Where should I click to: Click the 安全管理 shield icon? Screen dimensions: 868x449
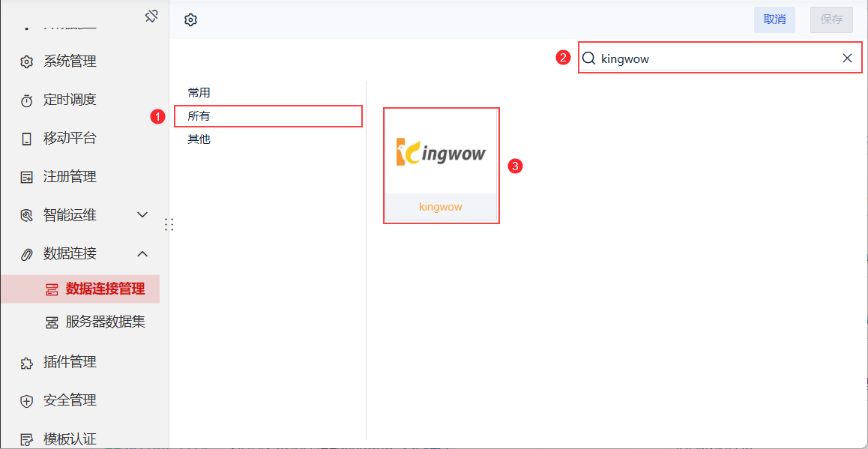tap(27, 401)
